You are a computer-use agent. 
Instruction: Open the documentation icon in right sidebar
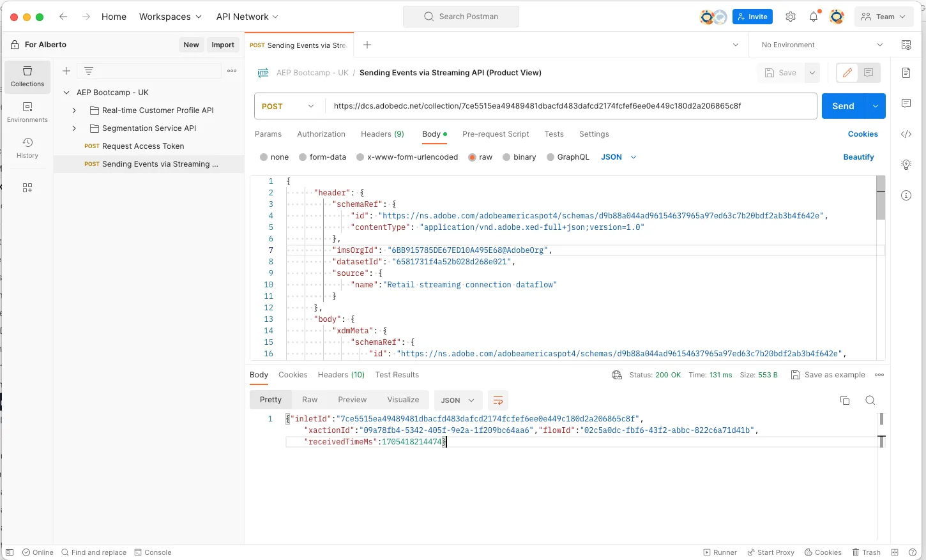906,73
